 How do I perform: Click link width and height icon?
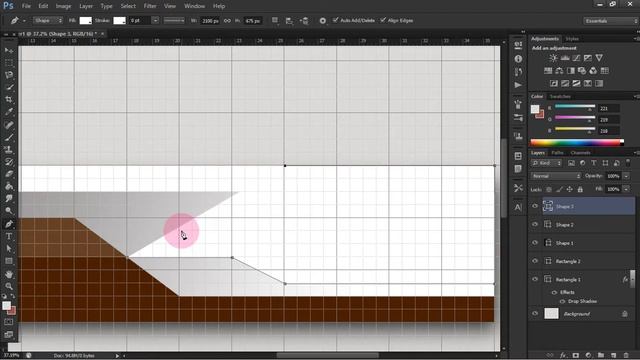click(227, 20)
